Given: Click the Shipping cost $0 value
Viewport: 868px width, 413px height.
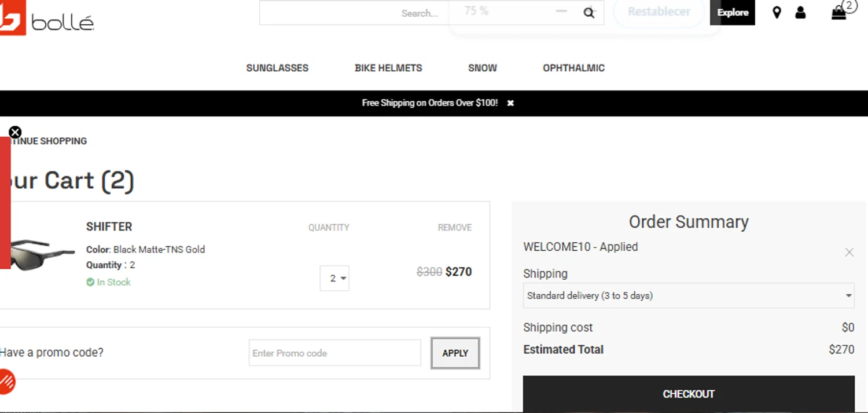Looking at the screenshot, I should [848, 327].
